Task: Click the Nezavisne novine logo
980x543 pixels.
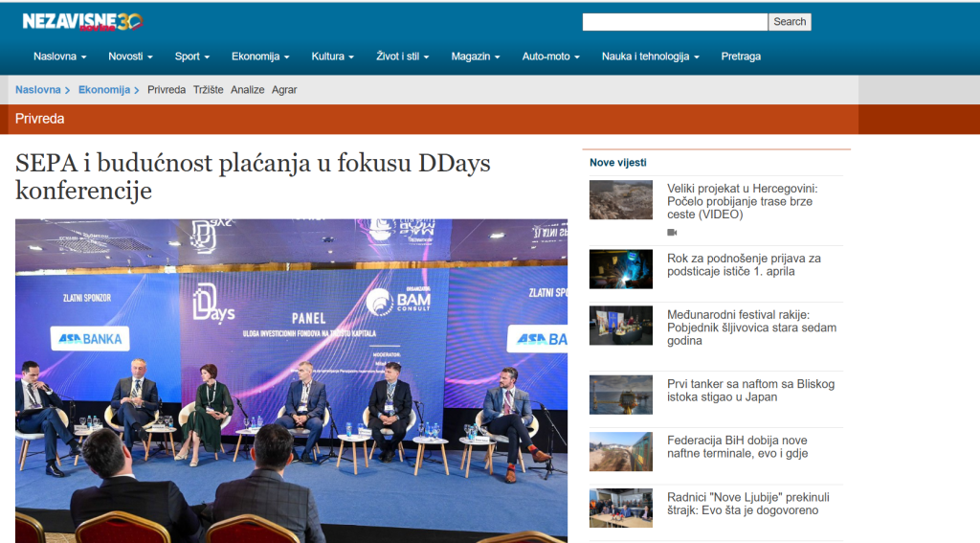Action: [x=82, y=20]
